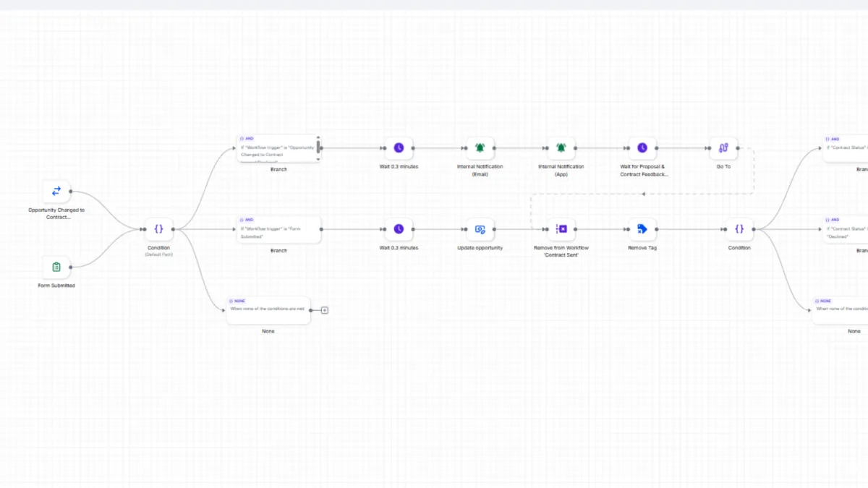Viewport: 868px width, 488px height.
Task: Click the "Remove from Workflow 'Contract Sent'" label
Action: (x=561, y=251)
